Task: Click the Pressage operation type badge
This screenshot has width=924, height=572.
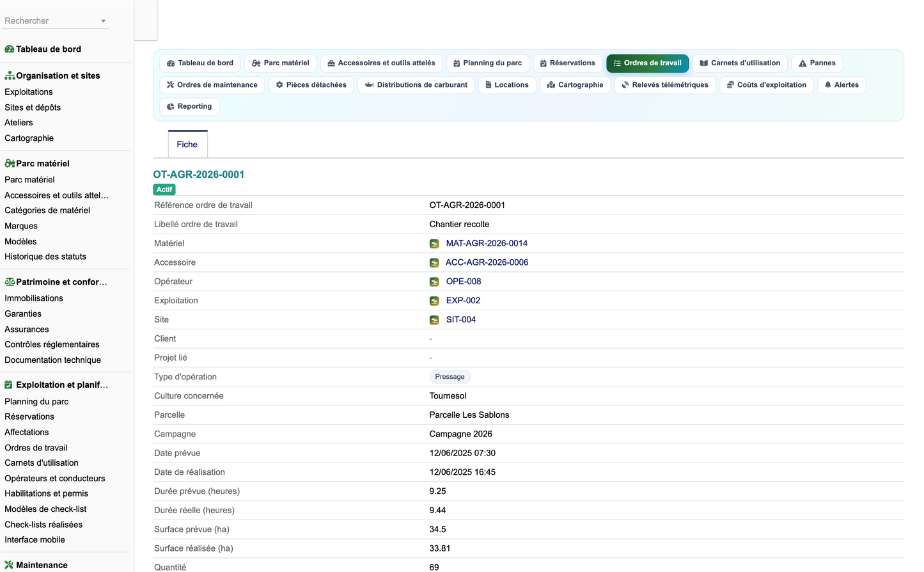Action: (x=450, y=377)
